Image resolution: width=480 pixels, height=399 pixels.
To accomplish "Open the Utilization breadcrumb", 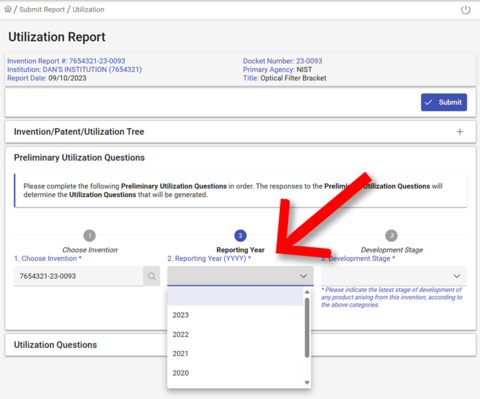I will [88, 10].
